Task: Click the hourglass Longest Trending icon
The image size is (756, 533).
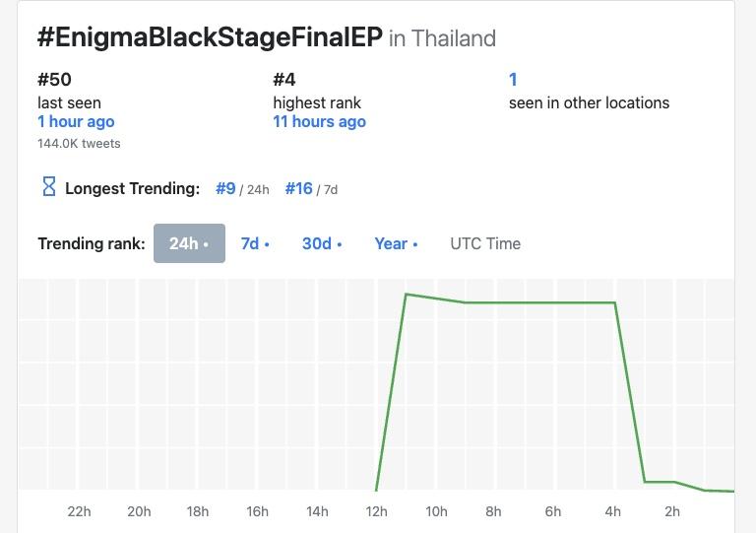Action: point(48,186)
